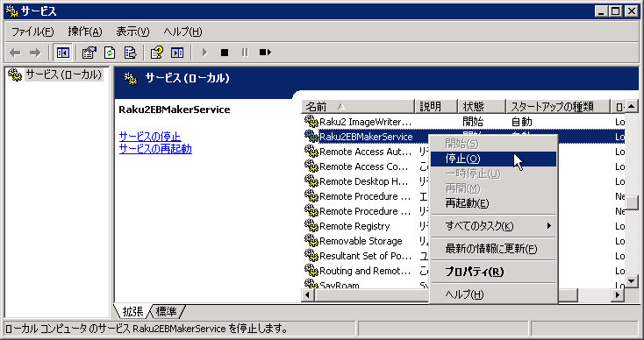Open the 操作(A) menu
Viewport: 644px width, 340px height.
point(85,32)
